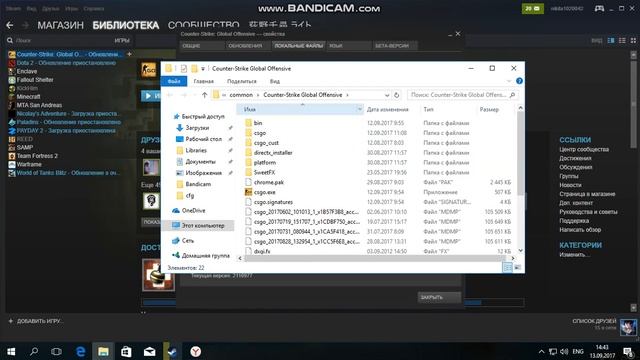This screenshot has width=640, height=360.
Task: Click common in the address breadcrumb
Action: tap(241, 95)
